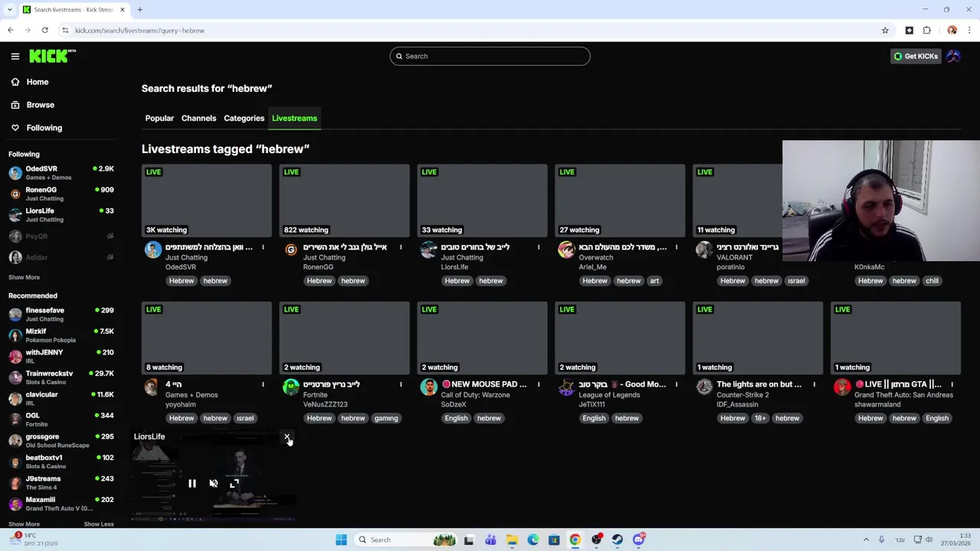
Task: Expand mini player to fullscreen
Action: (x=234, y=484)
